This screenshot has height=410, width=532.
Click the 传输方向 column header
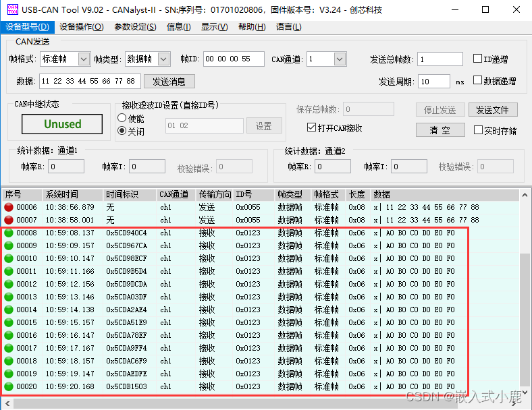click(x=215, y=194)
